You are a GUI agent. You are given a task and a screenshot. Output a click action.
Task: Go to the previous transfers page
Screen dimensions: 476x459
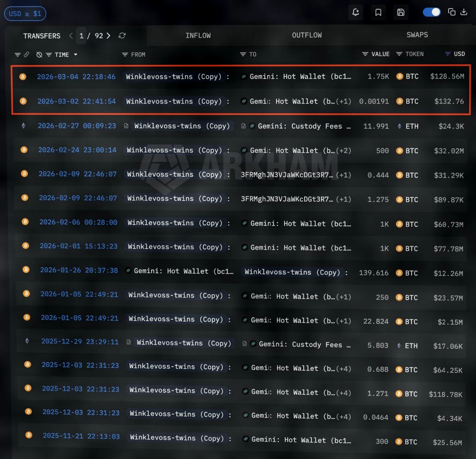(x=71, y=35)
